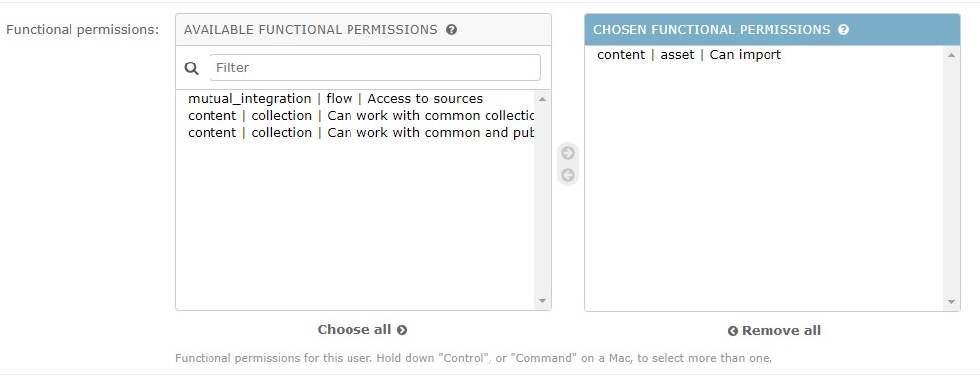The image size is (980, 376).
Task: Click left arrow to remove selected permission
Action: 568,175
